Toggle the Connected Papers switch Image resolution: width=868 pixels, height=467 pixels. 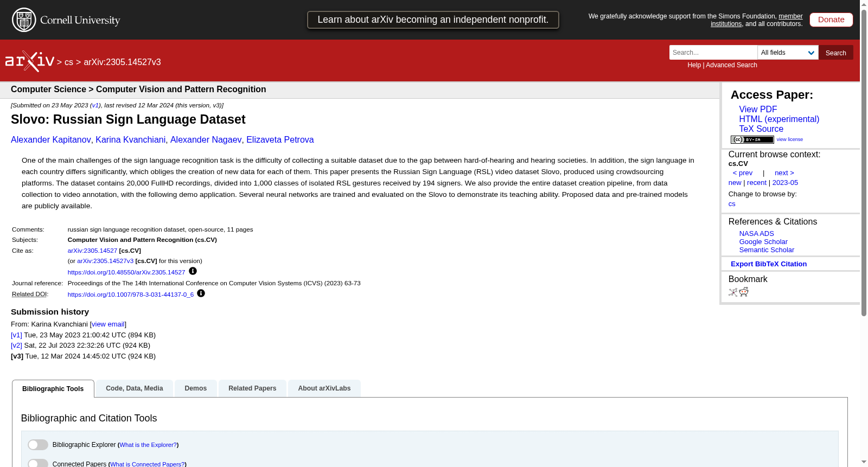click(38, 464)
